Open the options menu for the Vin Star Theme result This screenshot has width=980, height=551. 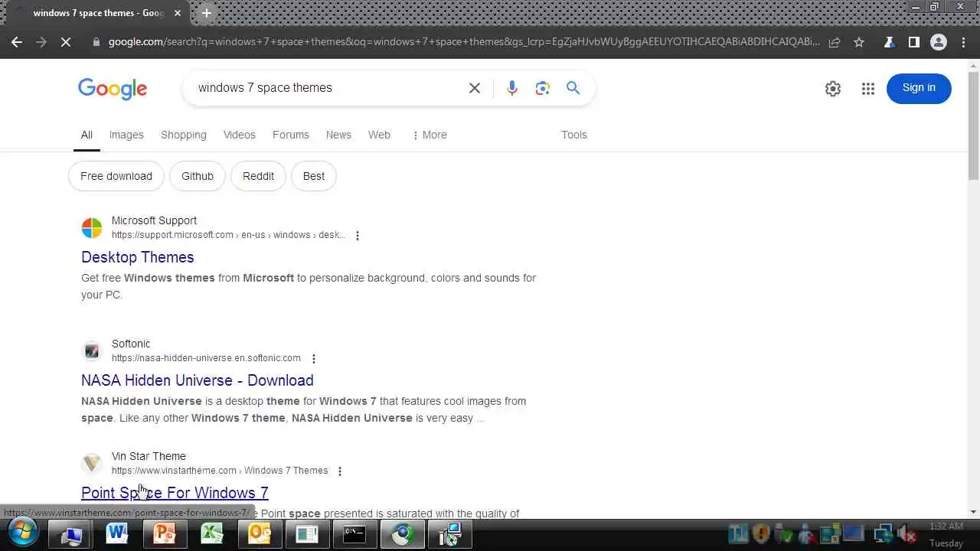[340, 471]
